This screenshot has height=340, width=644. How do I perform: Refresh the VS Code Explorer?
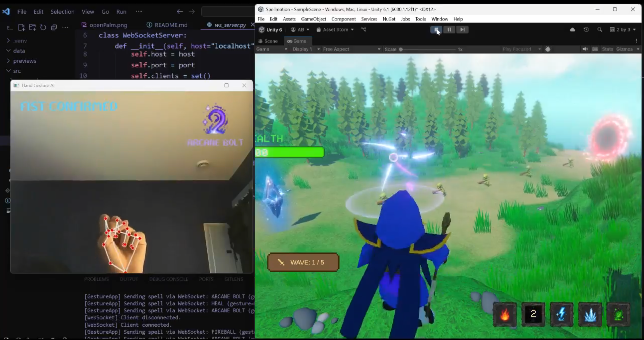[x=43, y=27]
